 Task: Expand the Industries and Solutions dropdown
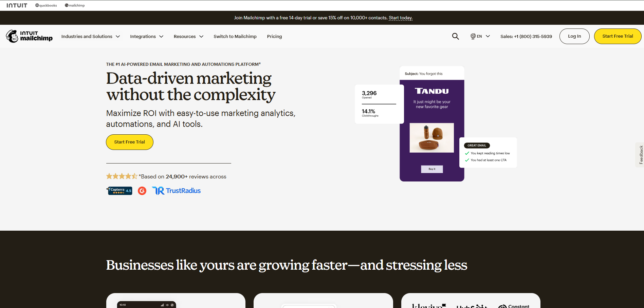tap(90, 36)
